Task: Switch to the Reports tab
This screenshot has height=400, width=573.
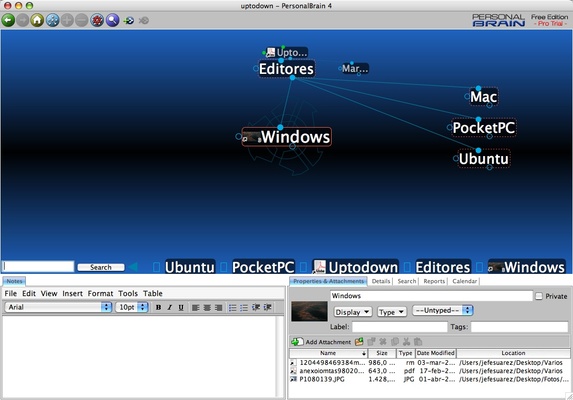Action: (x=434, y=281)
